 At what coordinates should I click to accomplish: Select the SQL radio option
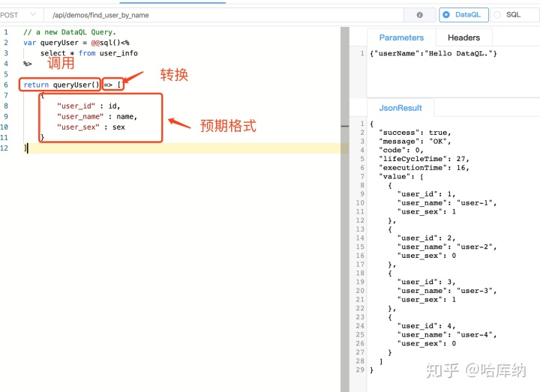513,15
